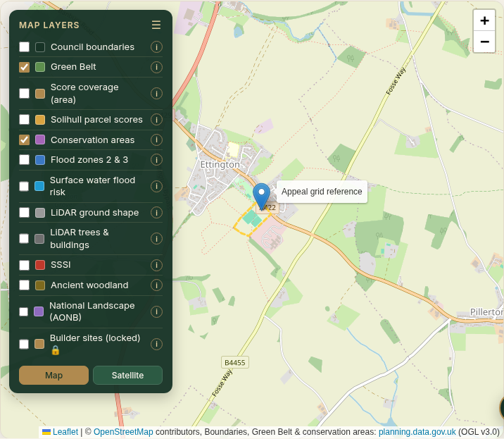Check National Landscape (AONB) layer
Screen dimensions: 504x439
point(24,311)
